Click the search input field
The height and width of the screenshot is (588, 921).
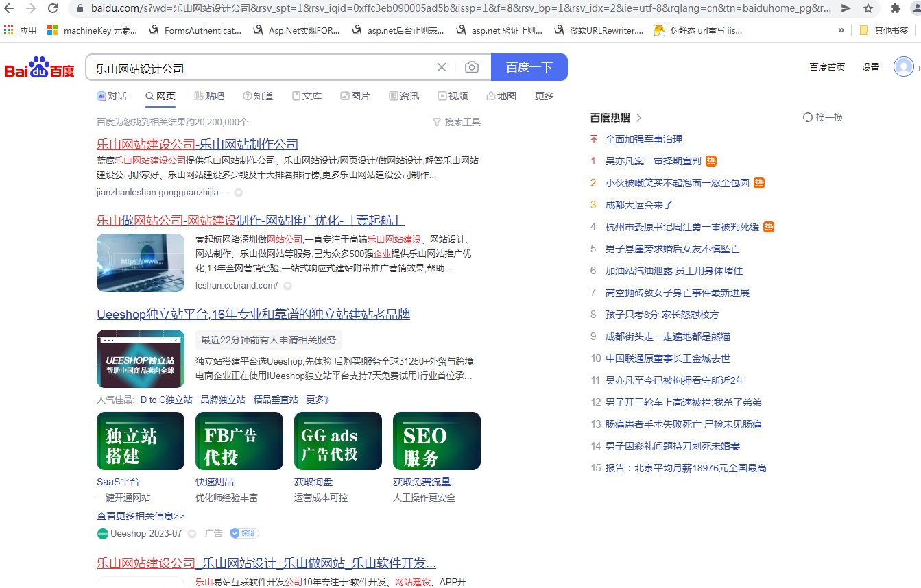tap(261, 67)
